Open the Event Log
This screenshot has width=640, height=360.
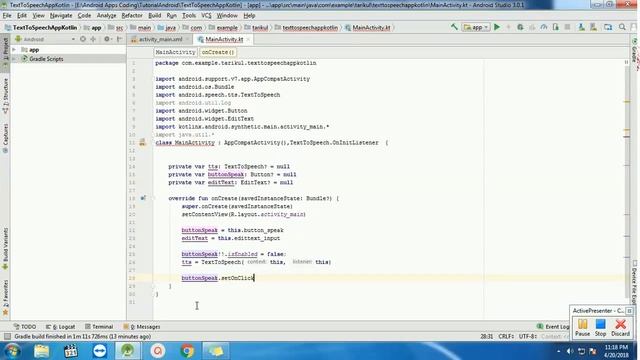click(553, 327)
